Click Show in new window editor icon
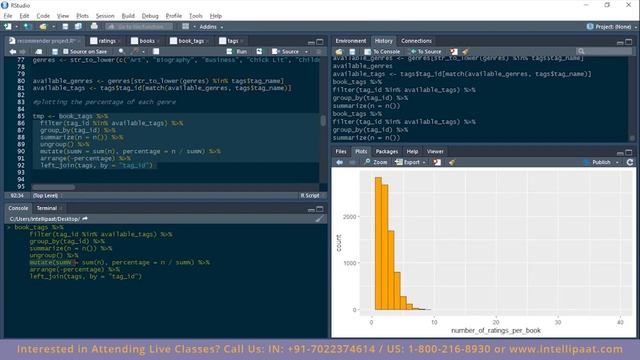This screenshot has height=360, width=640. [x=38, y=52]
